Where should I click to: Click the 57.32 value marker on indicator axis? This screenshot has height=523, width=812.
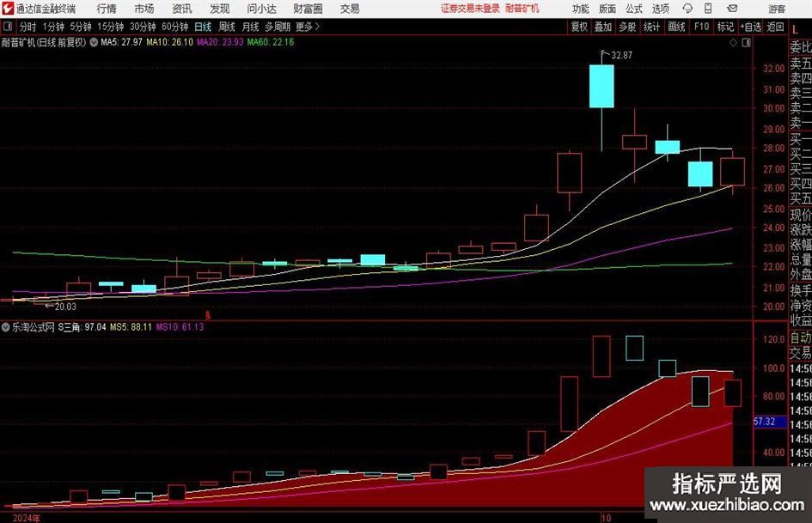764,423
